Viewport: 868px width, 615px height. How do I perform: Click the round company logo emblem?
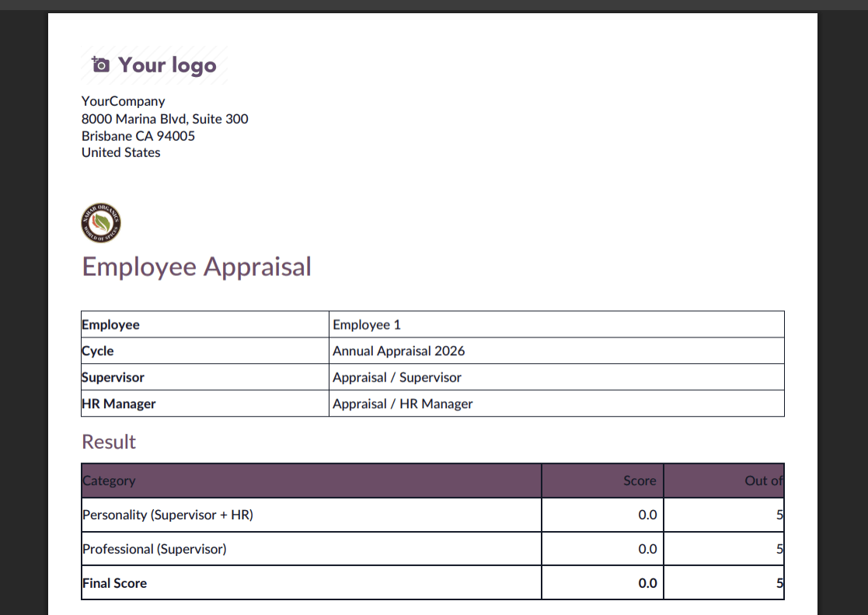point(101,222)
